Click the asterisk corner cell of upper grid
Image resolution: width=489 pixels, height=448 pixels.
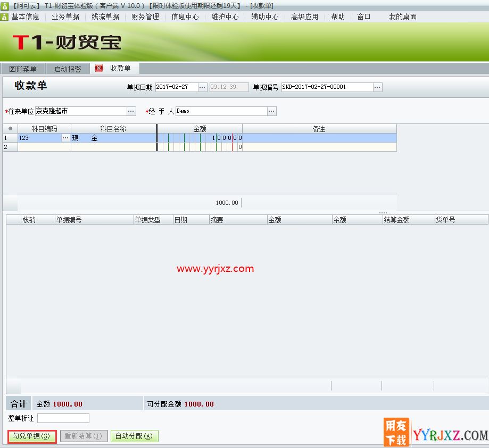[10, 129]
